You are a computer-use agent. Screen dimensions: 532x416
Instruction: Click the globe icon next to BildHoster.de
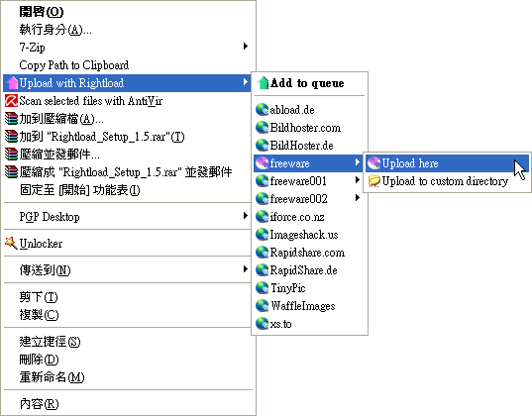(x=262, y=146)
